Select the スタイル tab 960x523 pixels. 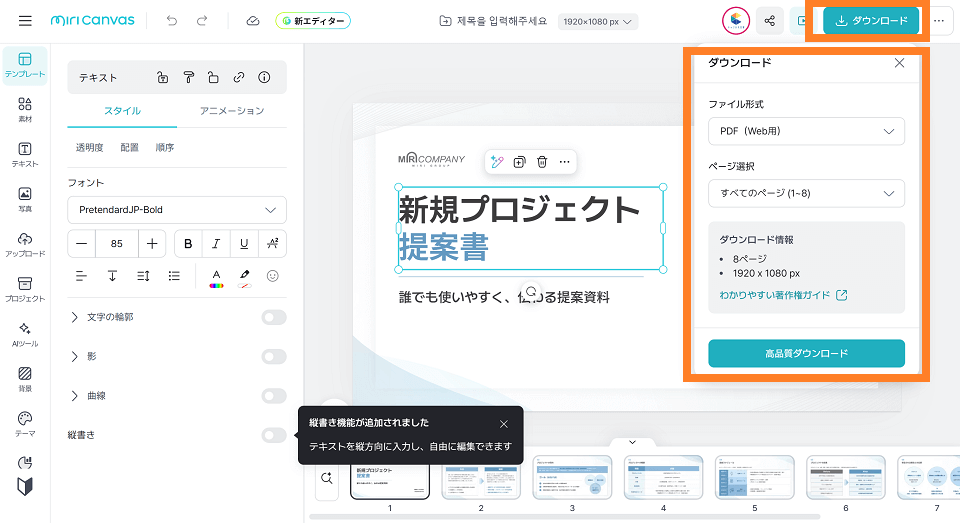pos(122,111)
